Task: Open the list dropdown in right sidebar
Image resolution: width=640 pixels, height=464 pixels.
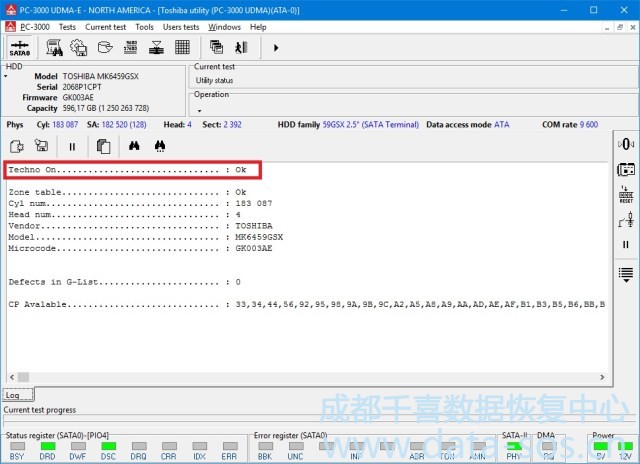Action: tap(626, 273)
